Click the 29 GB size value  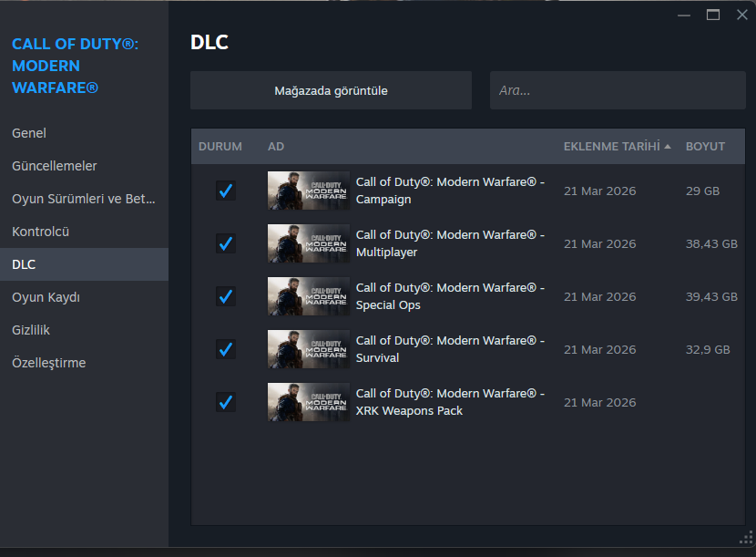702,191
